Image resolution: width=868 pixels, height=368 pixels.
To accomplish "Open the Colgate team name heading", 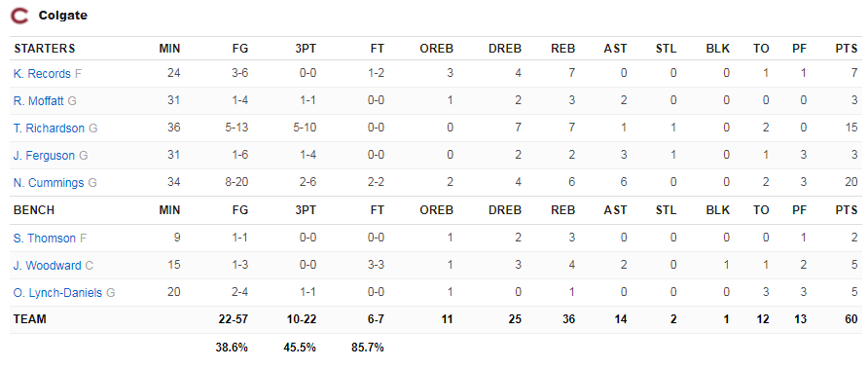I will (x=62, y=16).
